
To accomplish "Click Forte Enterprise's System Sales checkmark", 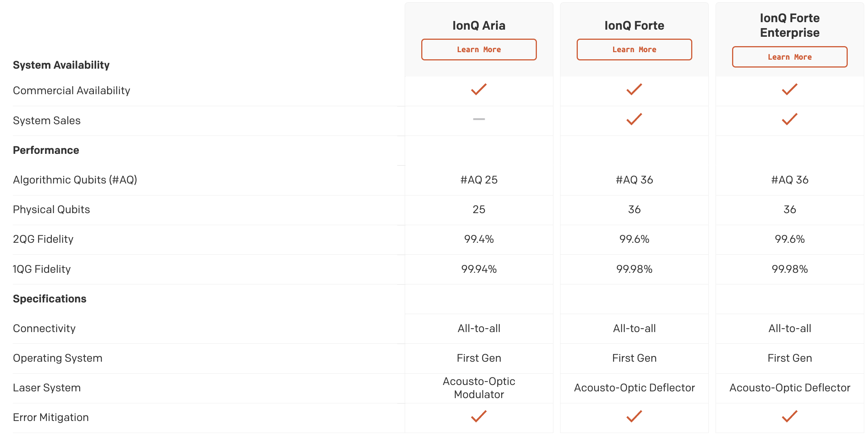I will (x=790, y=119).
